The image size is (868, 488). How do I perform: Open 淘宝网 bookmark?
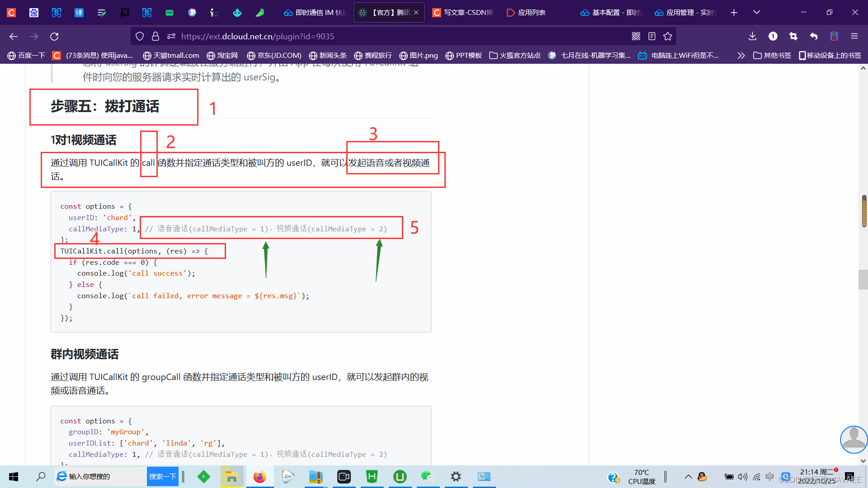(222, 55)
